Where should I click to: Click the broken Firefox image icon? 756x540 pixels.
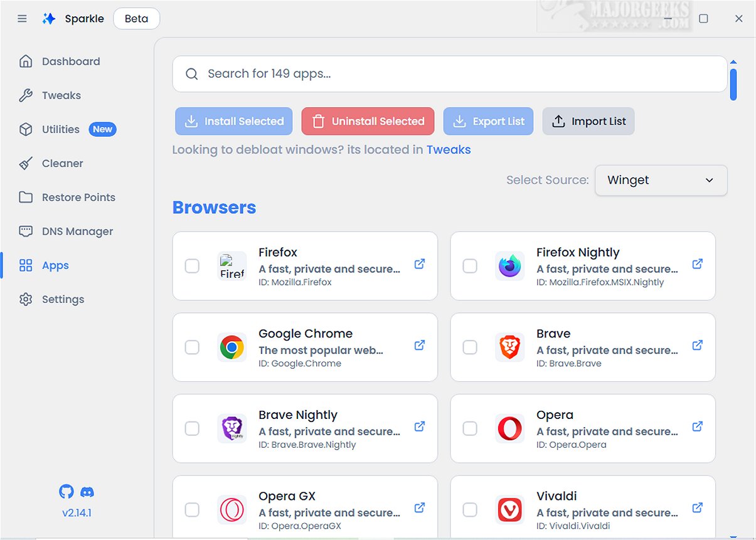point(232,266)
